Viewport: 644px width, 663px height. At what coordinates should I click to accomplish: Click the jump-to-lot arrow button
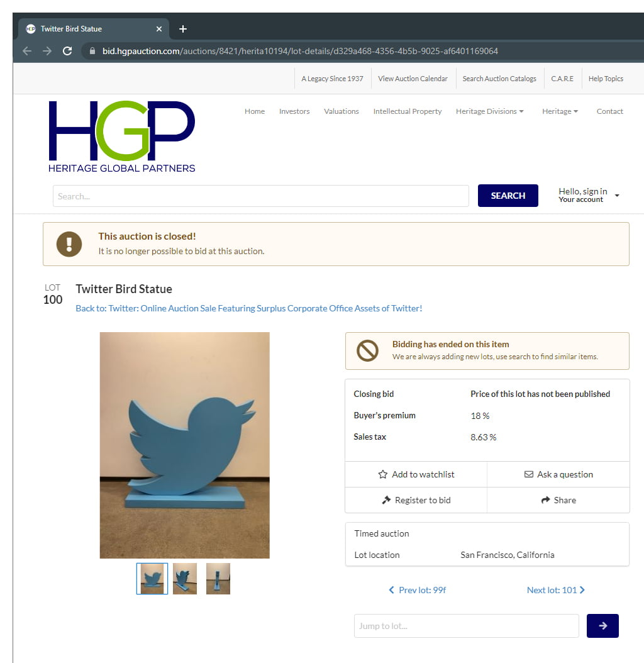[x=602, y=626]
